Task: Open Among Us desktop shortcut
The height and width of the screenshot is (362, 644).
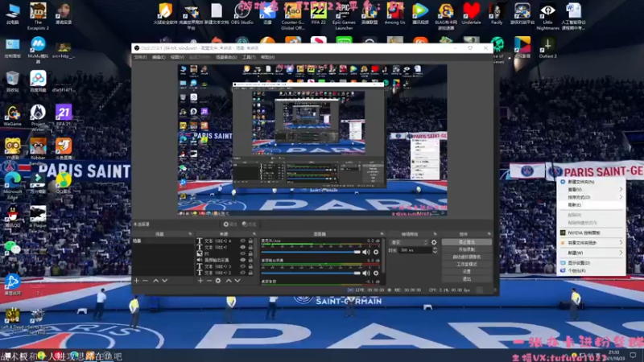Action: pos(394,14)
